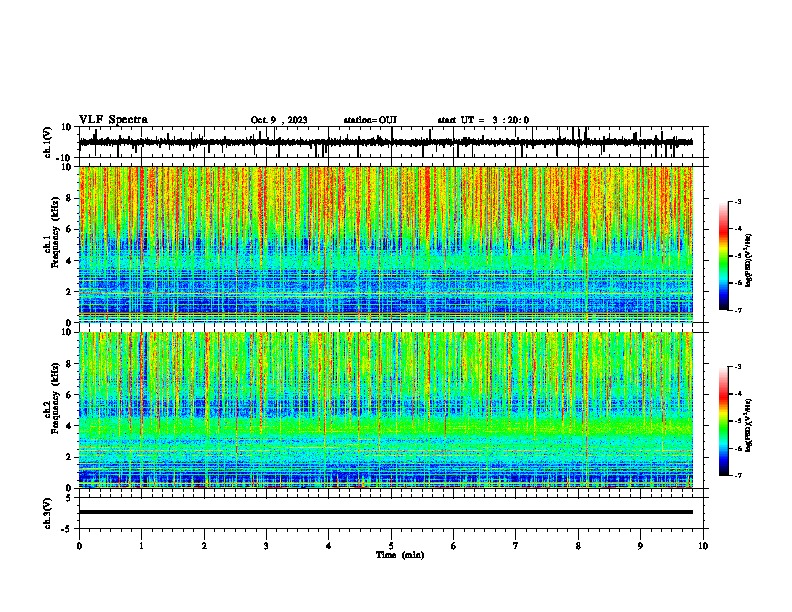Click the Time (min) axis label
Image resolution: width=792 pixels, height=612 pixels.
[400, 555]
